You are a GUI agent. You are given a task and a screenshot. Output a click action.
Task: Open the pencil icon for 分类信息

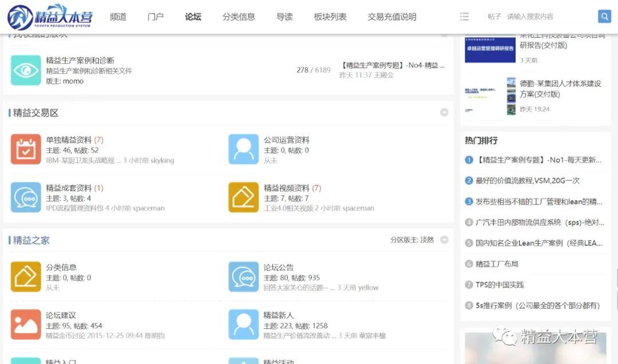(x=26, y=276)
